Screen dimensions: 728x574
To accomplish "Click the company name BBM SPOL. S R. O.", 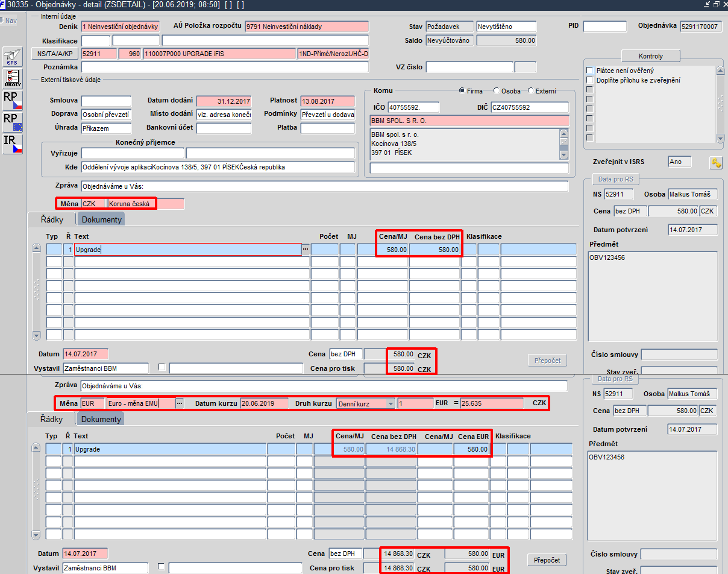I will [x=469, y=121].
